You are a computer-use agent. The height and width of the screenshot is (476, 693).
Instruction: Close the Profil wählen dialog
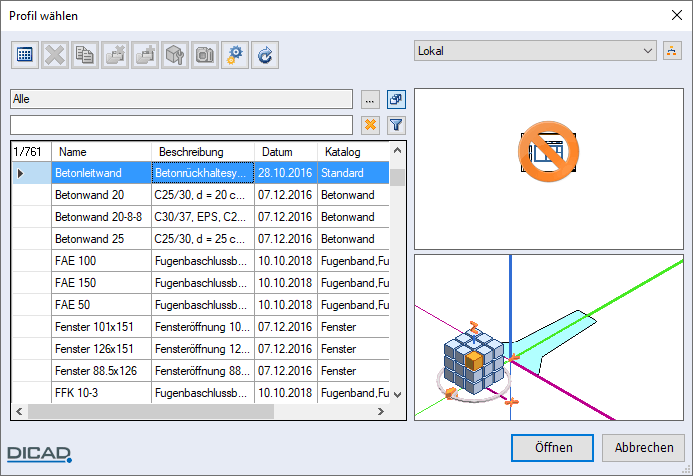676,15
